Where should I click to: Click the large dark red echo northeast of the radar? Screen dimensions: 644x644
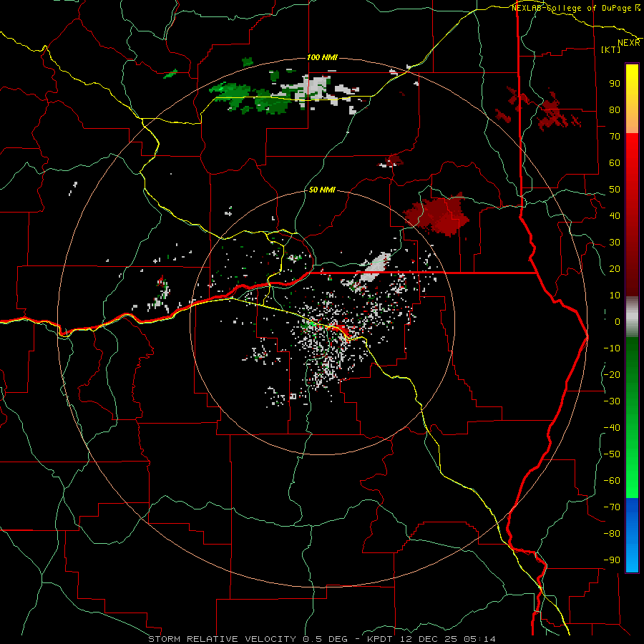438,214
